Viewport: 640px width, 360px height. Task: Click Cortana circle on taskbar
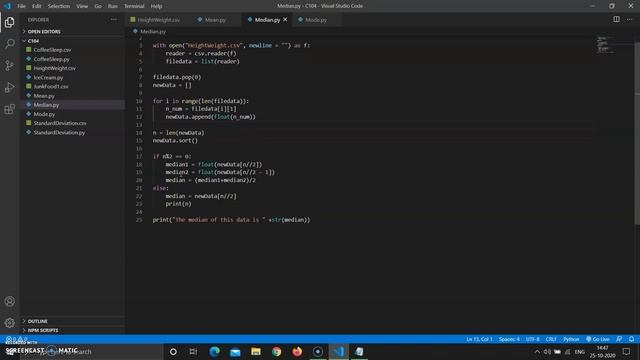pyautogui.click(x=173, y=351)
